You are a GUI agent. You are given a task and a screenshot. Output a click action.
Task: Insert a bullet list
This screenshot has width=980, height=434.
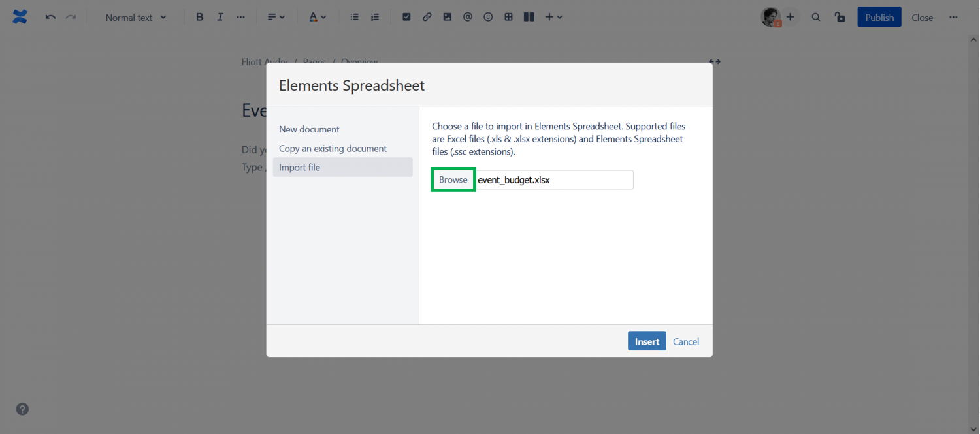pyautogui.click(x=354, y=18)
